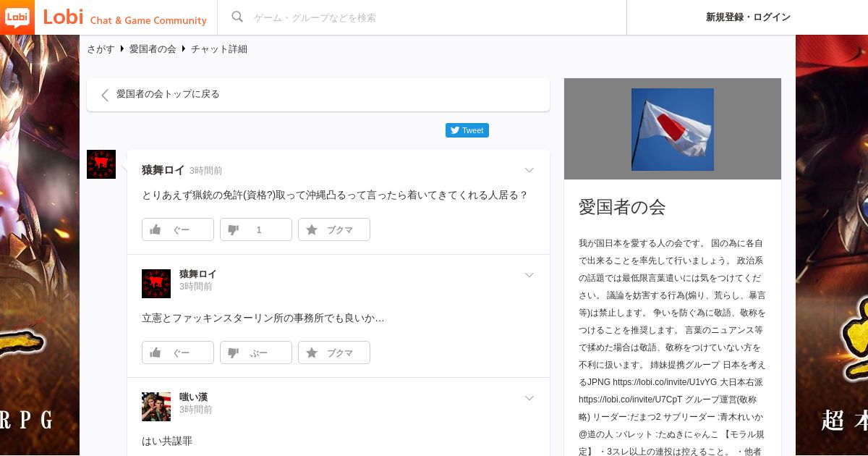This screenshot has height=456, width=868.
Task: Click the right game advertisement banner
Action: pyautogui.click(x=832, y=245)
